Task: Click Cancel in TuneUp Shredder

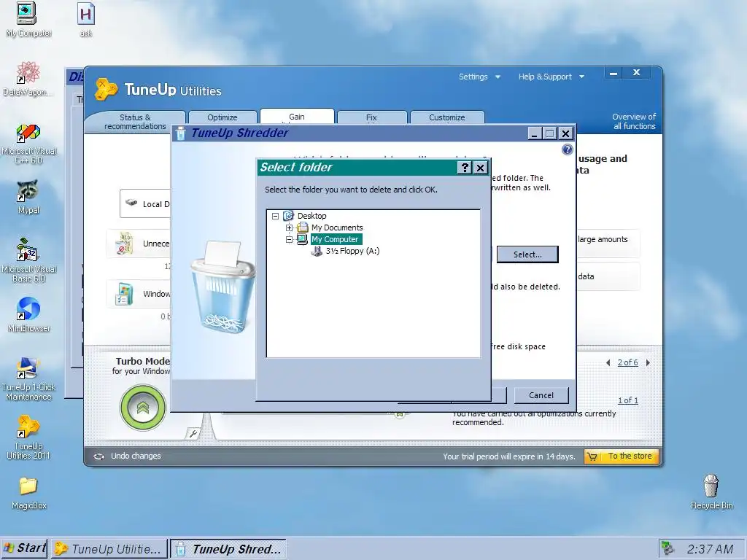Action: [541, 395]
